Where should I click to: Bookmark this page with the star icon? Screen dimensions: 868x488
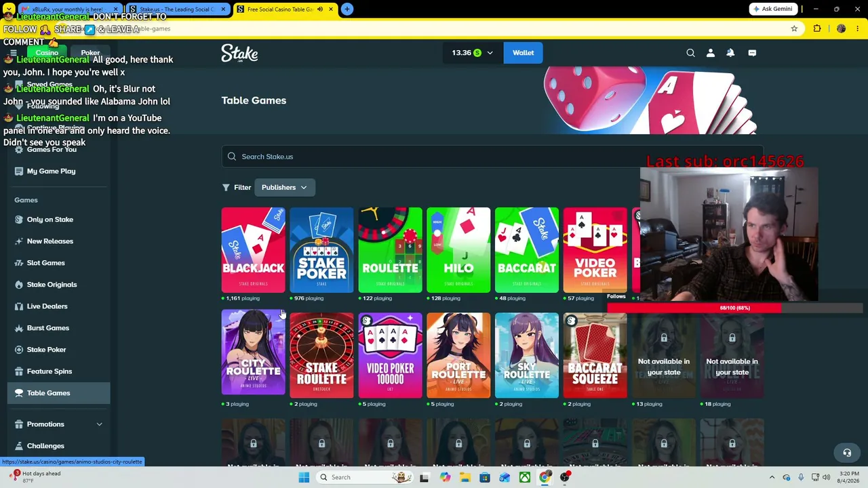tap(794, 28)
